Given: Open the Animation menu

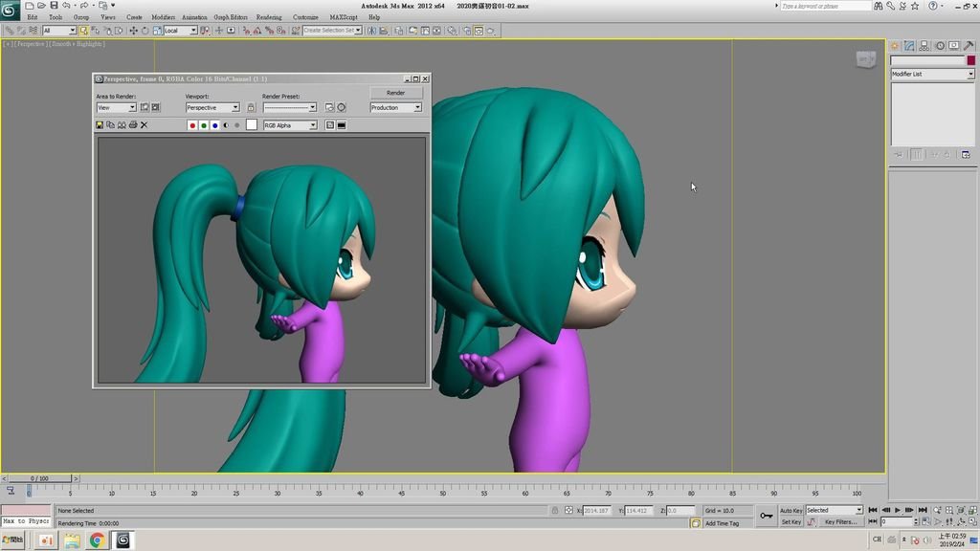Looking at the screenshot, I should [194, 17].
